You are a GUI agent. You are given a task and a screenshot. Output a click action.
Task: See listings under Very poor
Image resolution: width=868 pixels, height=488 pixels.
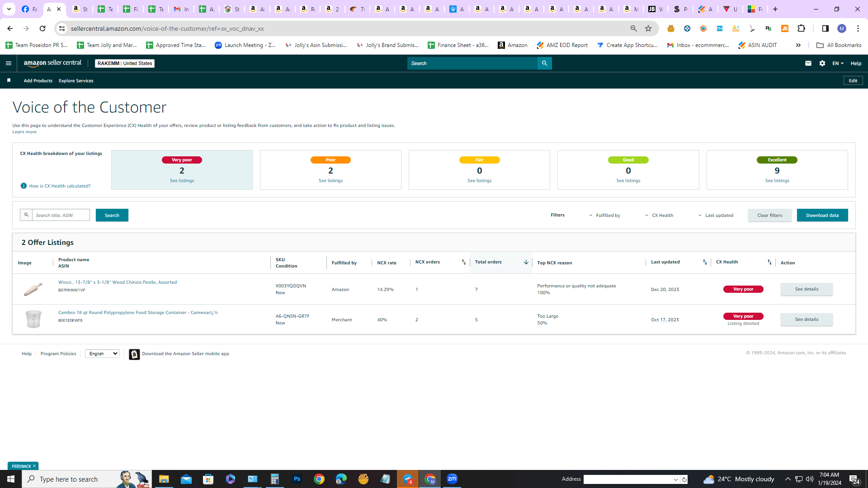[182, 181]
